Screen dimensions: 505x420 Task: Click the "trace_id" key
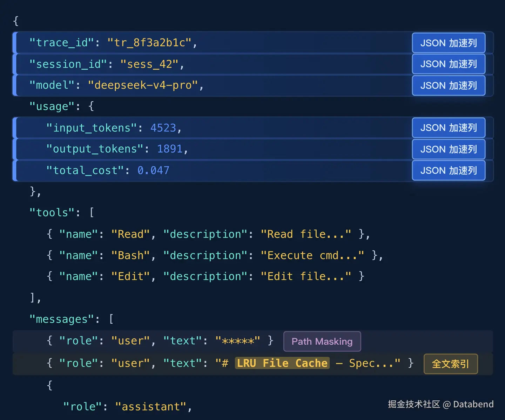coord(62,42)
